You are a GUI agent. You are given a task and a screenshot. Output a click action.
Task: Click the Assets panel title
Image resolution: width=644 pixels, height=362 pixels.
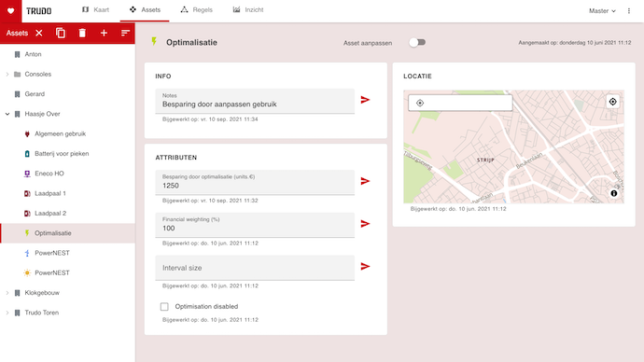point(17,34)
